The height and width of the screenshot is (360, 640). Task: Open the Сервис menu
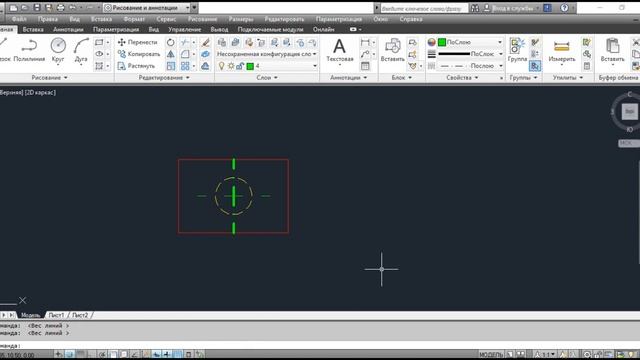166,19
